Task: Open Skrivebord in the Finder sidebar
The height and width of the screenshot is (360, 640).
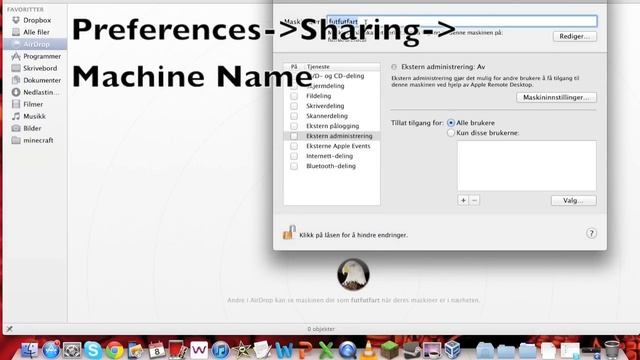Action: 35,68
